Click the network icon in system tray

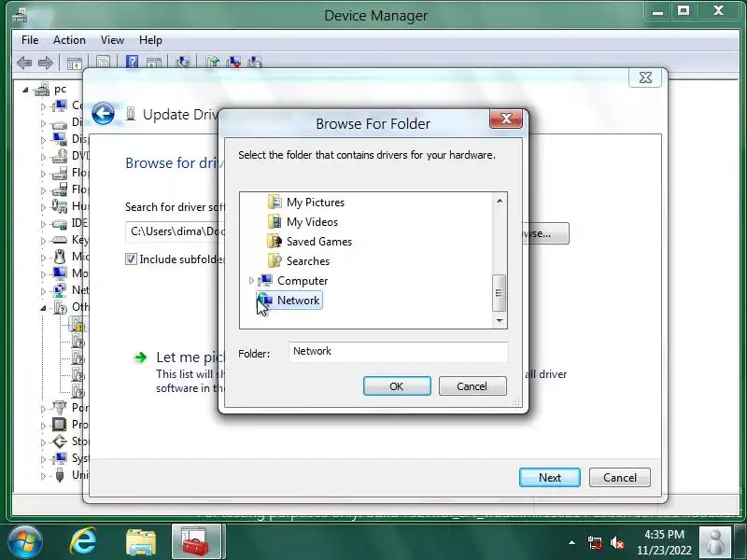tap(595, 543)
